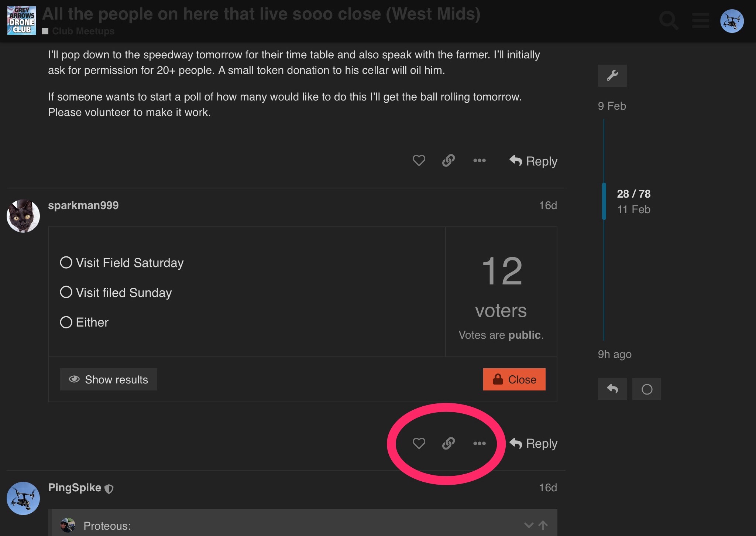Viewport: 756px width, 536px height.
Task: Open more actions ellipsis on poll post
Action: coord(479,443)
